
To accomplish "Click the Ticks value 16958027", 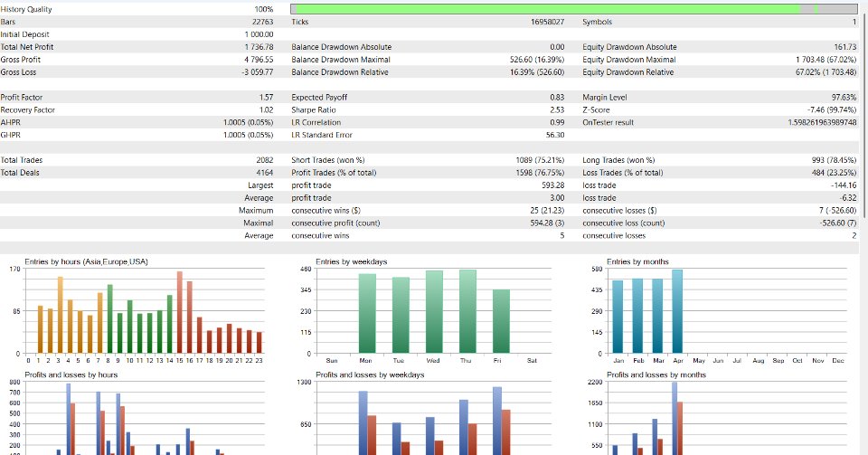I will pyautogui.click(x=548, y=22).
